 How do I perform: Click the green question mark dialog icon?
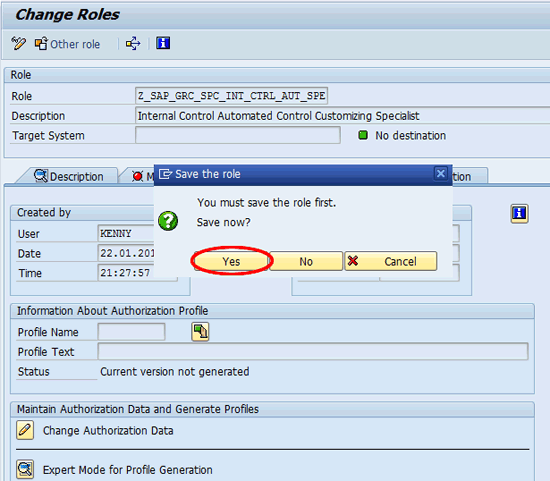[168, 221]
